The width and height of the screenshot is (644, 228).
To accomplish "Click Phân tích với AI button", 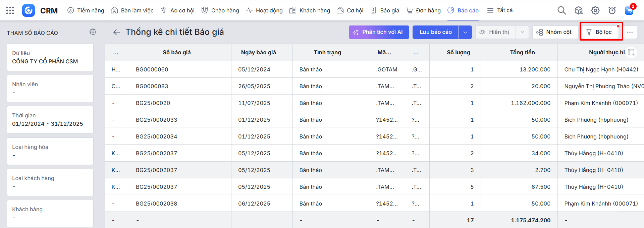I will pos(379,32).
